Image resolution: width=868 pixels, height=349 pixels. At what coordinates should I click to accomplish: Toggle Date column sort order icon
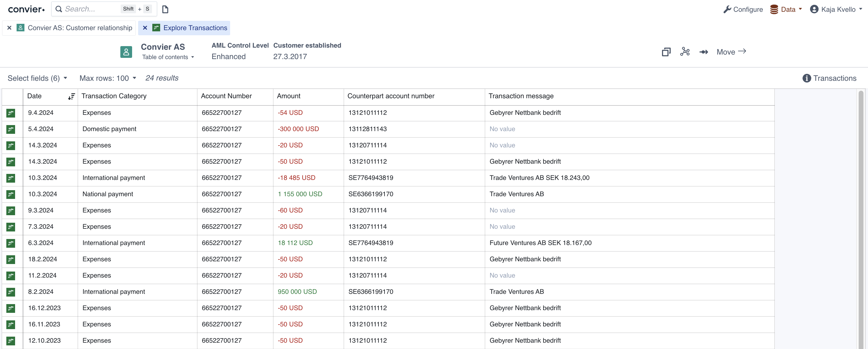(71, 96)
